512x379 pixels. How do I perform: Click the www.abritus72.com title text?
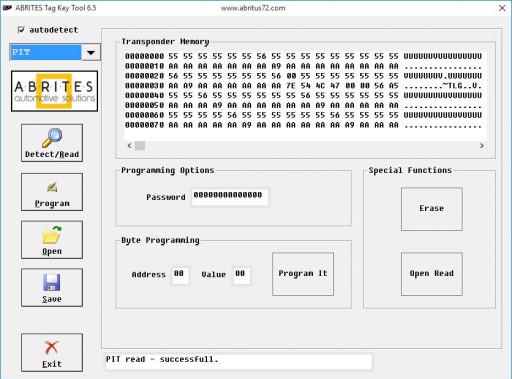pos(253,8)
